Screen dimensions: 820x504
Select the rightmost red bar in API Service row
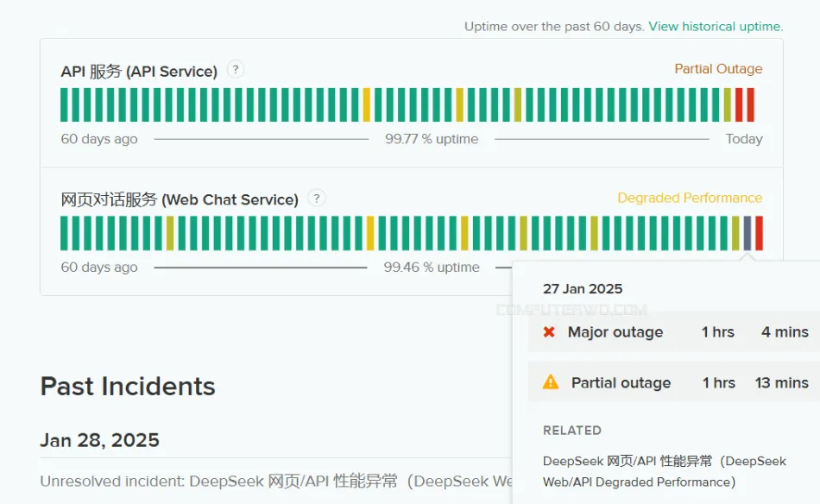(750, 104)
